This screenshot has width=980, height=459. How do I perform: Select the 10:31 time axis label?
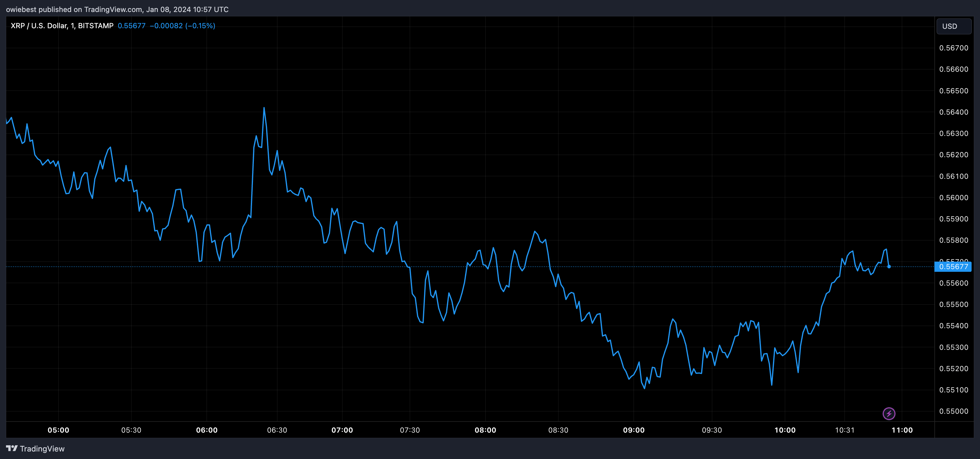845,430
